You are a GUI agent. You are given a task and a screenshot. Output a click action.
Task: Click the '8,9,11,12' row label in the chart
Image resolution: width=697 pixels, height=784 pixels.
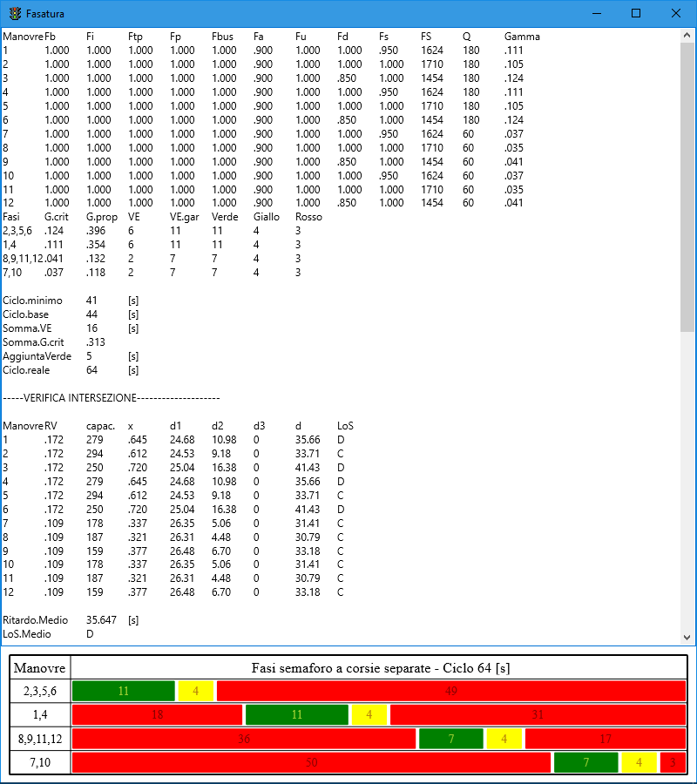pyautogui.click(x=40, y=739)
